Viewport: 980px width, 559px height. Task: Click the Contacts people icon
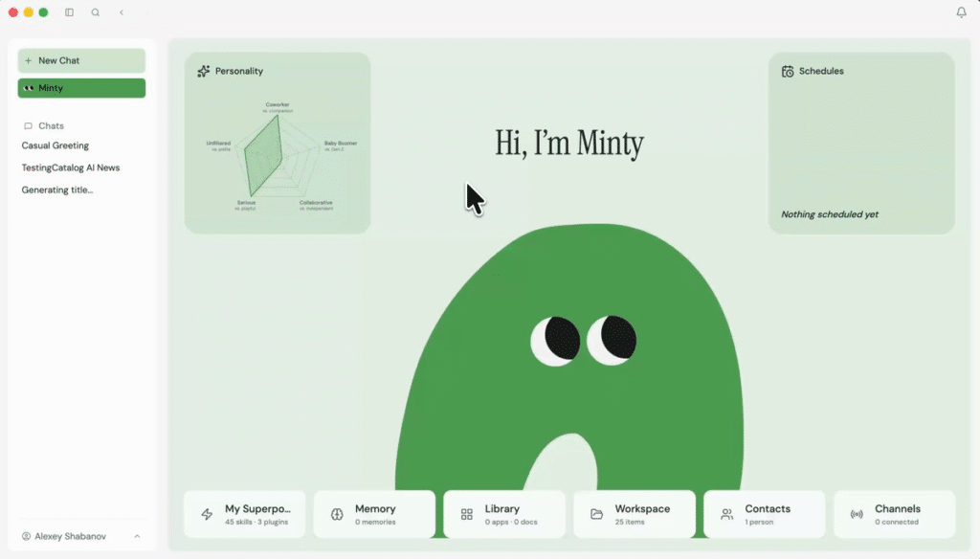coord(727,514)
